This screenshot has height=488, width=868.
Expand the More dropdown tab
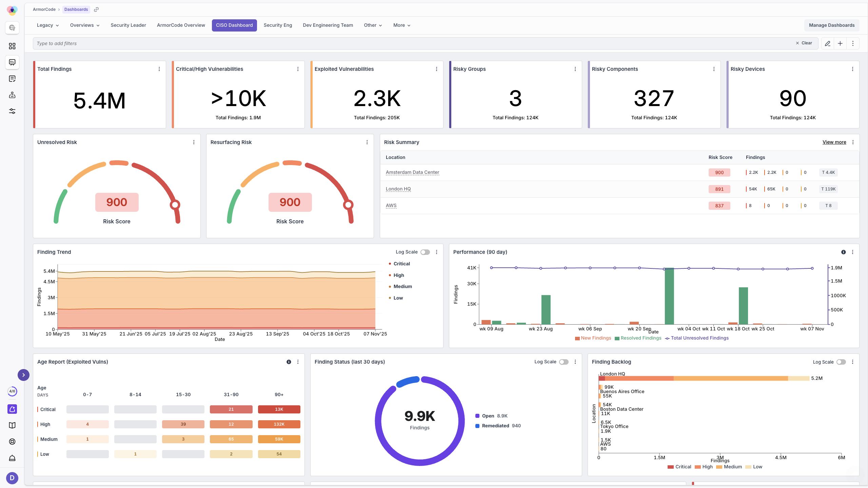click(x=402, y=25)
